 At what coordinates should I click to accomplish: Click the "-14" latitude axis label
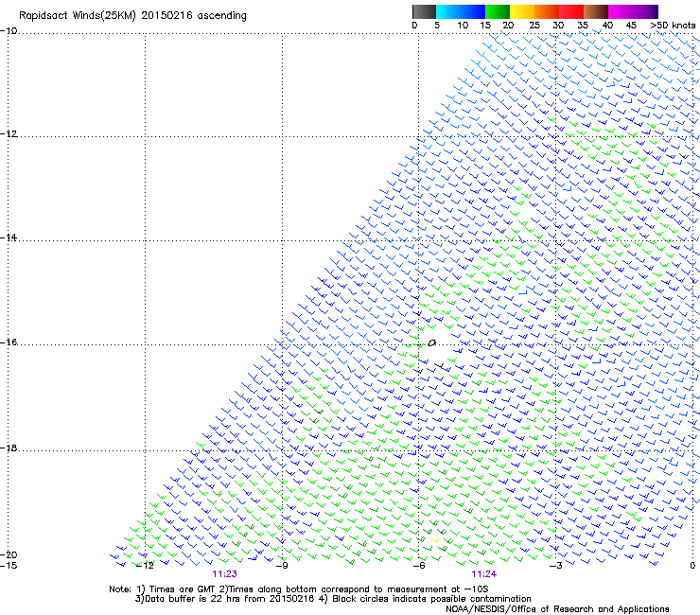tap(9, 237)
